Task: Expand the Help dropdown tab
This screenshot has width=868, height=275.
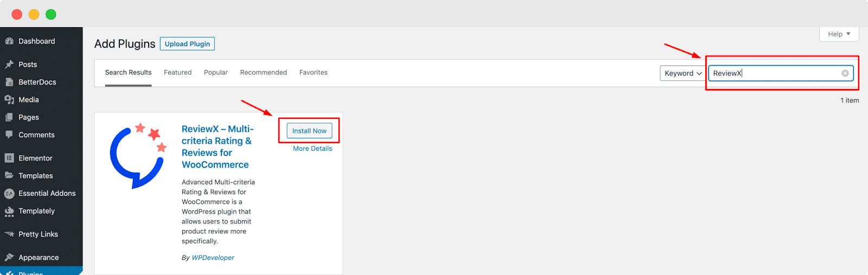Action: coord(839,34)
